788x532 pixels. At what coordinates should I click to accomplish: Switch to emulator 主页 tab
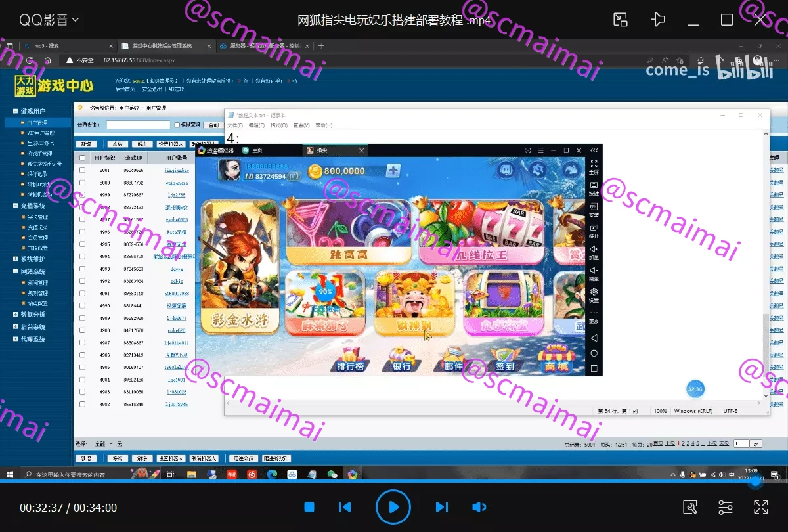[x=253, y=150]
